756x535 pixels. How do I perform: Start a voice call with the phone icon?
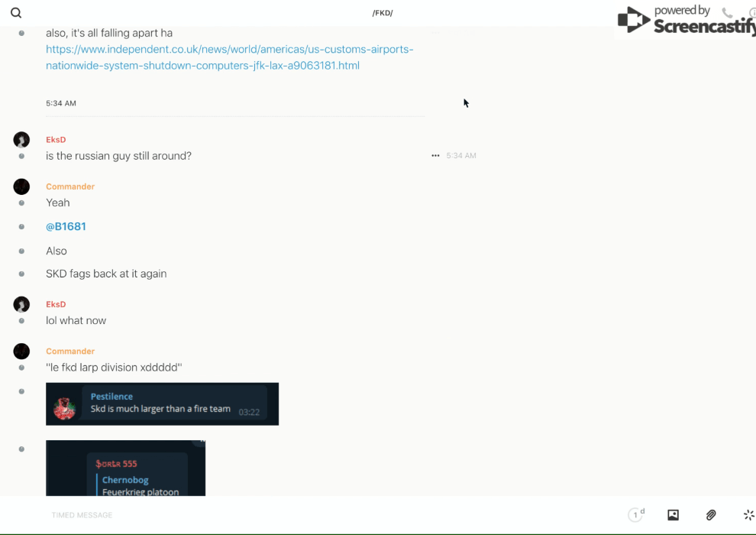coord(727,13)
